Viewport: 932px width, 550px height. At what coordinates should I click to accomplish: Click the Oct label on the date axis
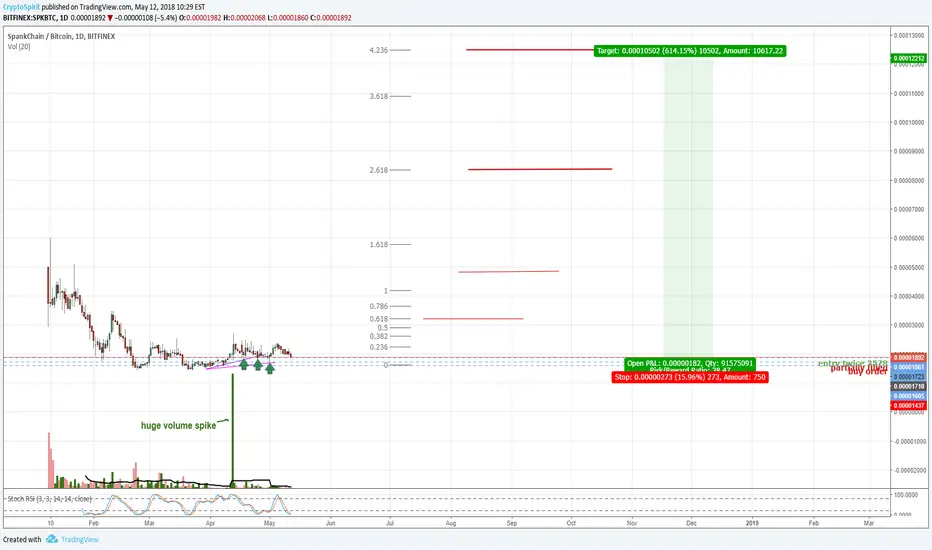[571, 523]
